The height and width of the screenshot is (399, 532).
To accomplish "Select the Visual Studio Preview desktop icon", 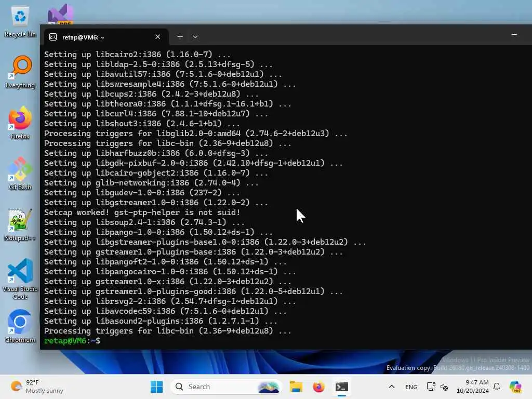I will point(60,14).
